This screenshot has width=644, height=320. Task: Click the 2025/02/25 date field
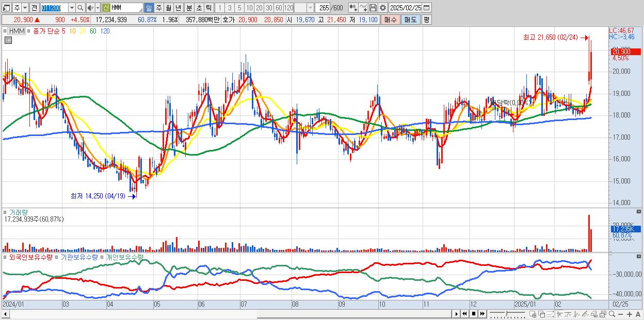coord(405,8)
